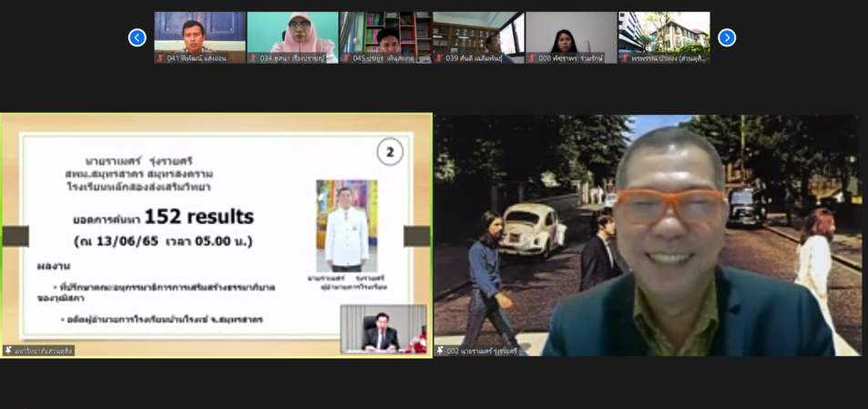The width and height of the screenshot is (868, 409).
Task: Select the building-photo participant thumbnail
Action: tap(664, 37)
